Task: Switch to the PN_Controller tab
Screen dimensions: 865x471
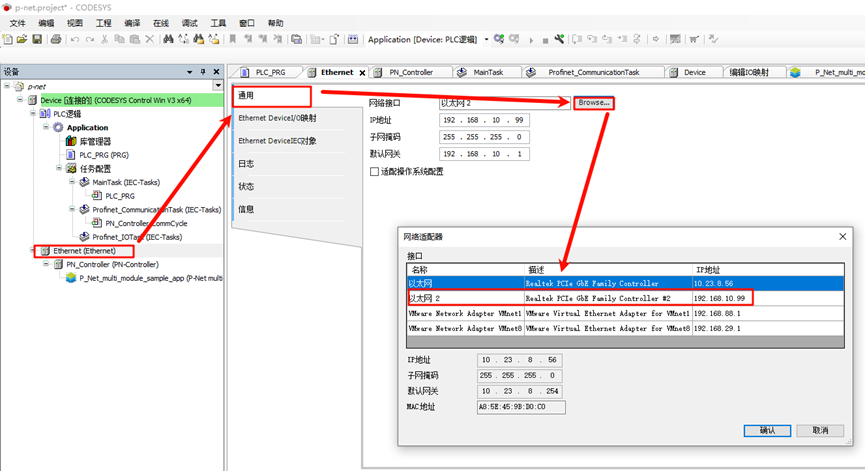Action: click(410, 72)
